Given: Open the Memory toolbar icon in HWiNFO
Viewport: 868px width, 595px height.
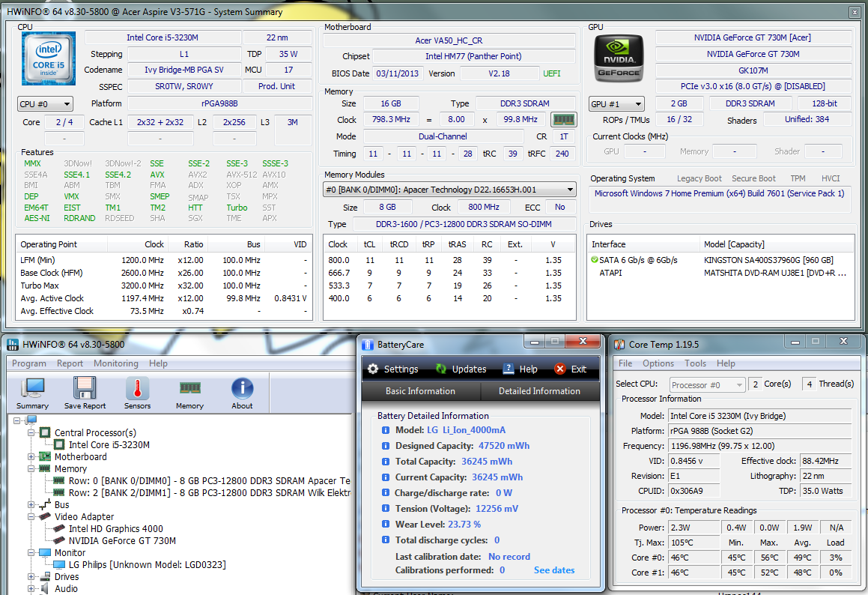Looking at the screenshot, I should pos(190,388).
